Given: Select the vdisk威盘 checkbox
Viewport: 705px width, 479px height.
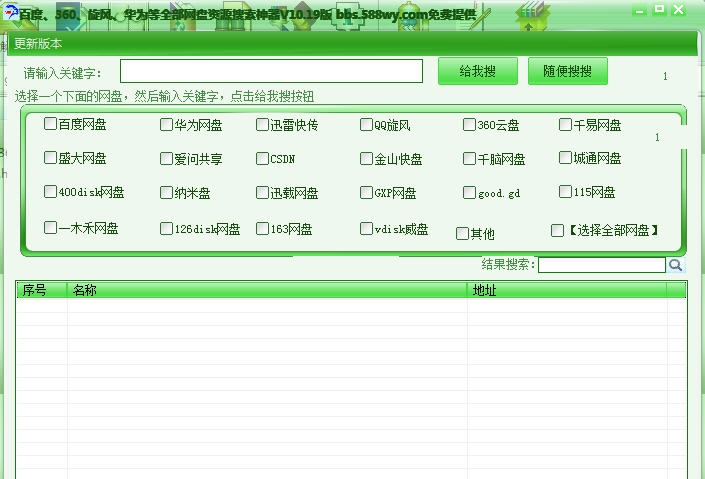Looking at the screenshot, I should [x=366, y=228].
